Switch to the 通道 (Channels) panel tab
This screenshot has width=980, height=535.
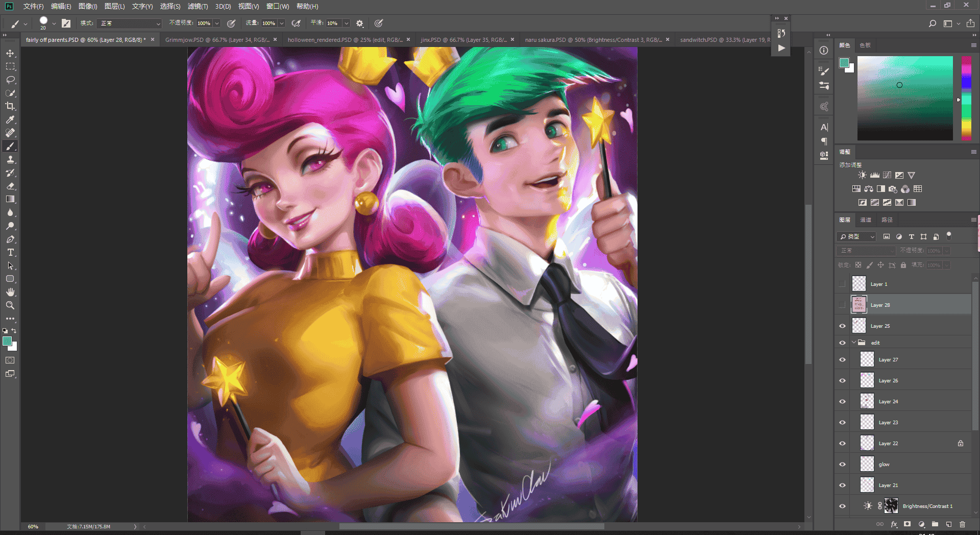866,220
